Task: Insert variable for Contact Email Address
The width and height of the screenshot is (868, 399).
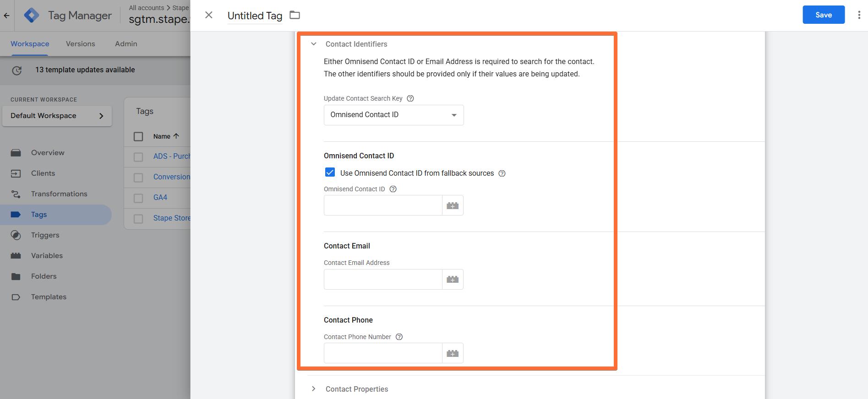Action: click(x=453, y=279)
